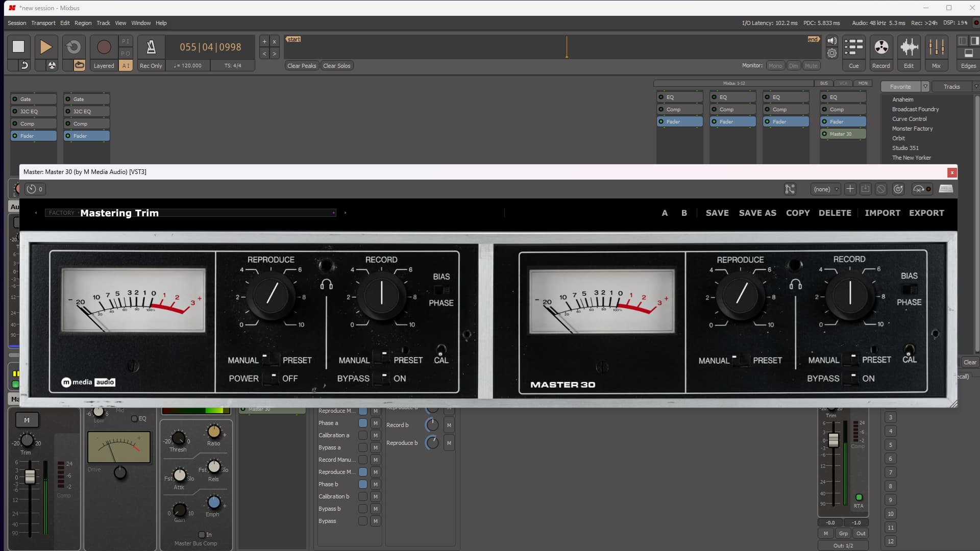The height and width of the screenshot is (551, 980).
Task: Toggle the metronome click
Action: (x=151, y=46)
